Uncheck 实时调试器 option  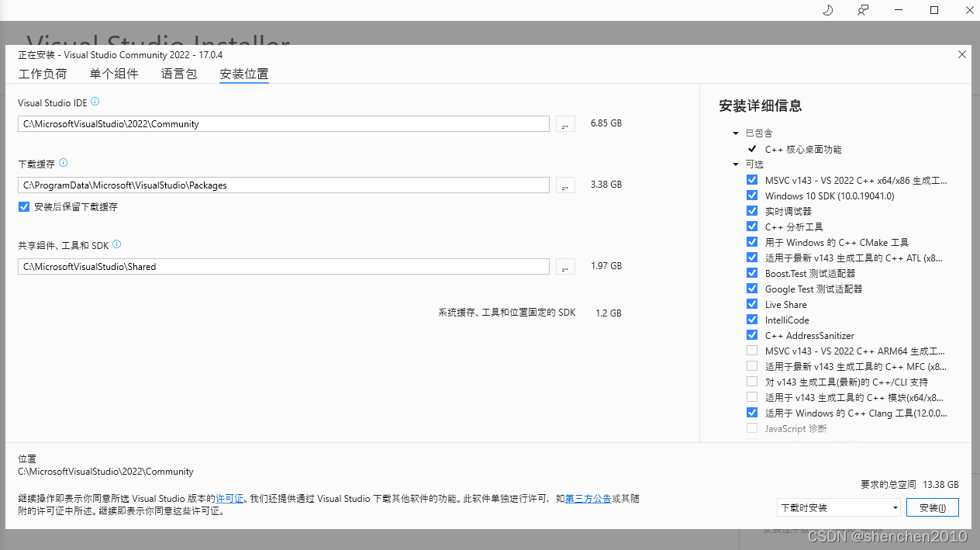[x=752, y=211]
